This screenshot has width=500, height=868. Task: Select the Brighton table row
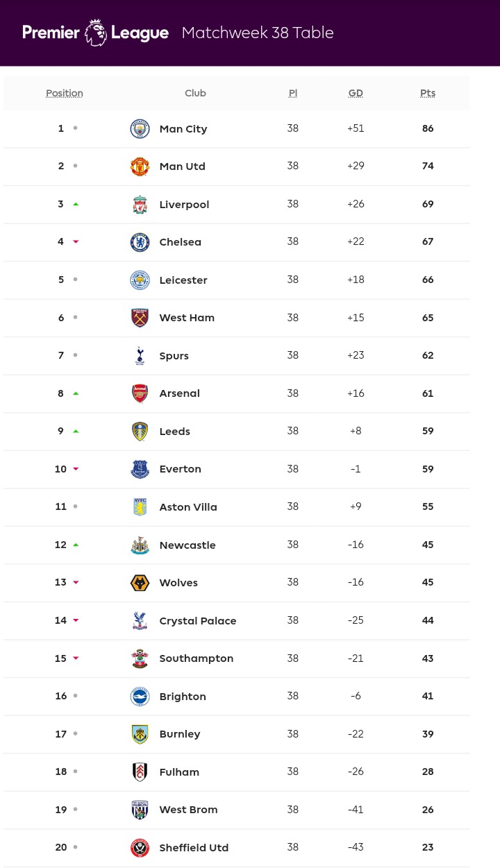pyautogui.click(x=236, y=696)
